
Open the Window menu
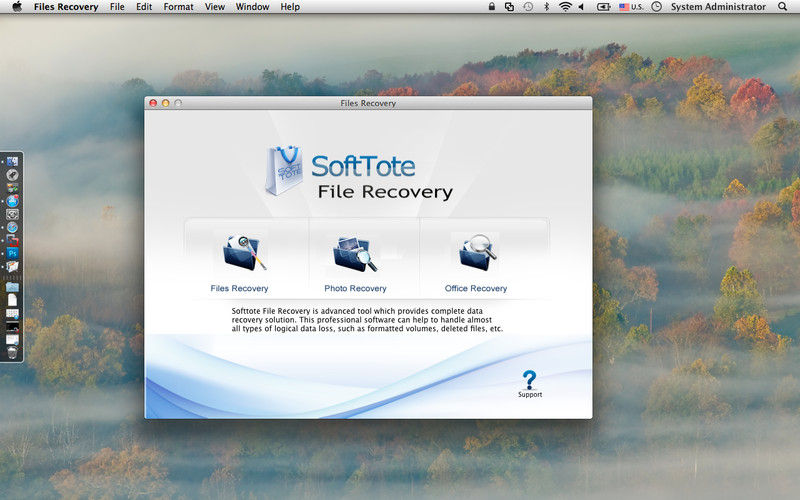(252, 7)
